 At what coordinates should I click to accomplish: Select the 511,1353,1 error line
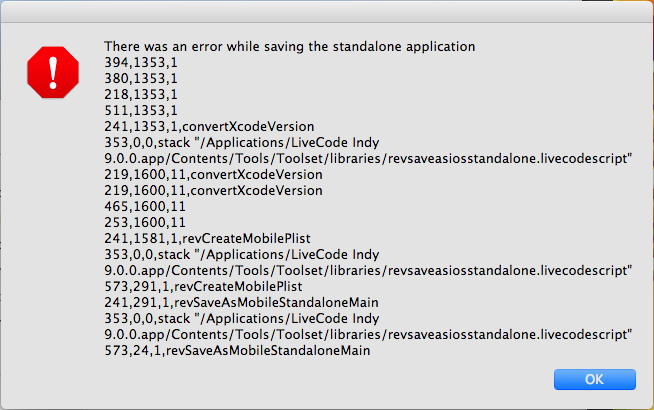tap(140, 111)
